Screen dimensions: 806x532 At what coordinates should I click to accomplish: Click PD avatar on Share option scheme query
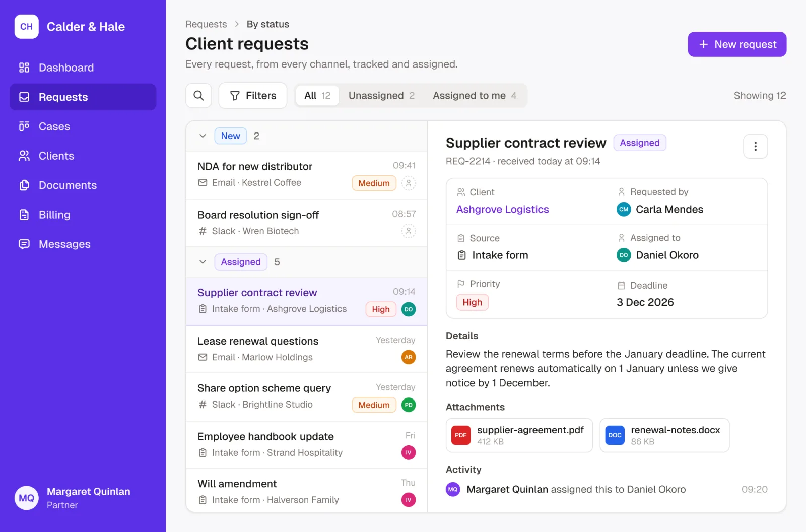click(409, 405)
